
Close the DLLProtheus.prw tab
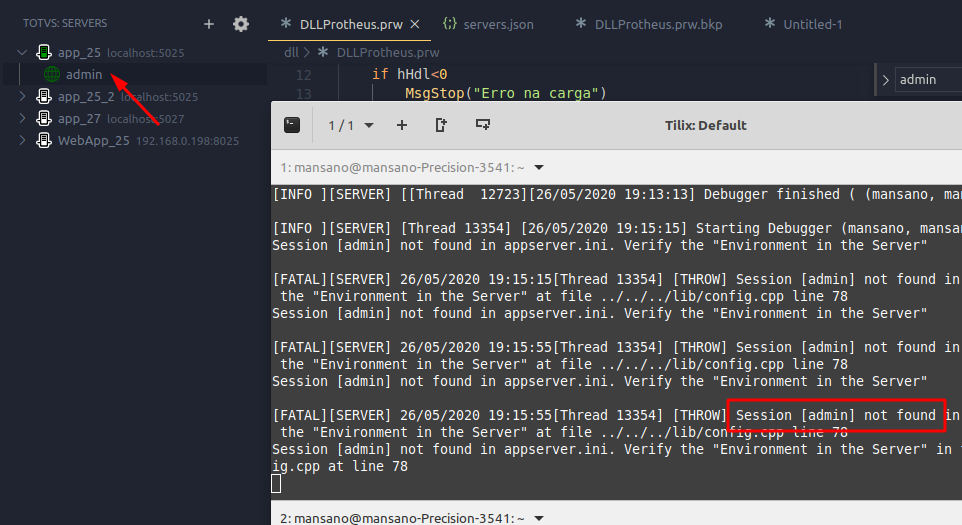(415, 24)
